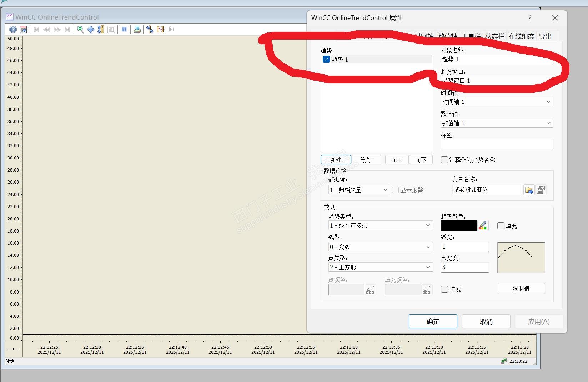Click the 应用(A) button
Image resolution: width=588 pixels, height=382 pixels.
pyautogui.click(x=539, y=321)
